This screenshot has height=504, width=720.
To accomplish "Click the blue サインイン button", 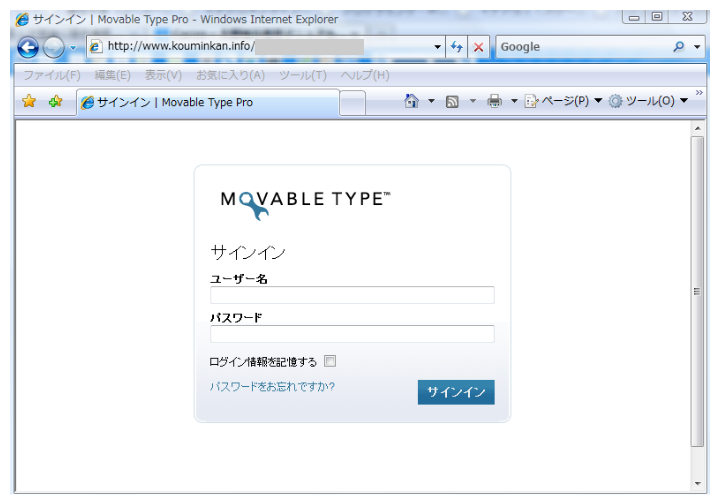I will pos(456,392).
